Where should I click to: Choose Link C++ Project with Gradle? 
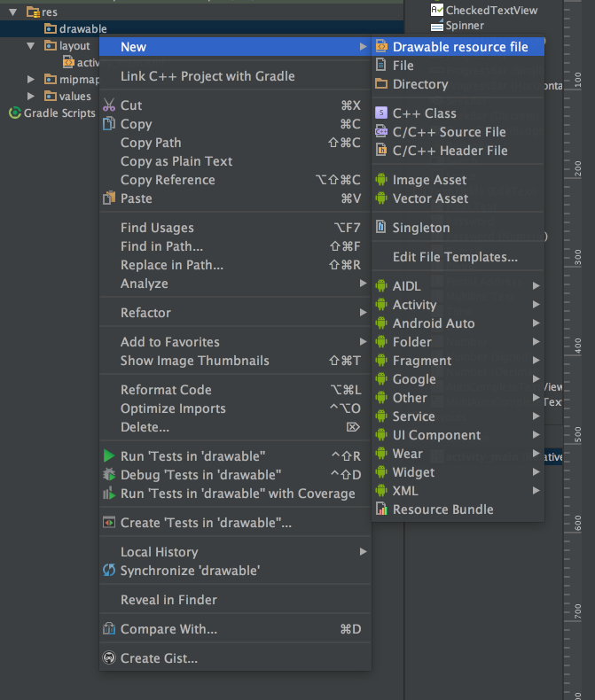[x=235, y=76]
